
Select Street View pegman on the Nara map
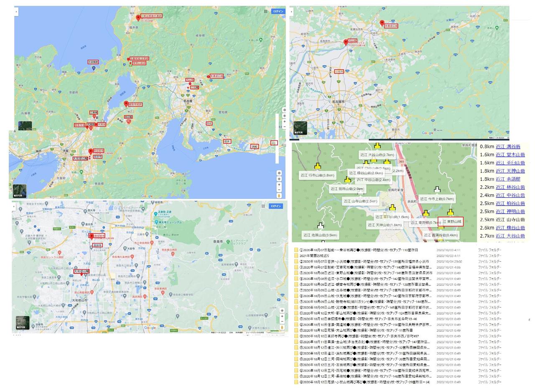click(x=282, y=328)
